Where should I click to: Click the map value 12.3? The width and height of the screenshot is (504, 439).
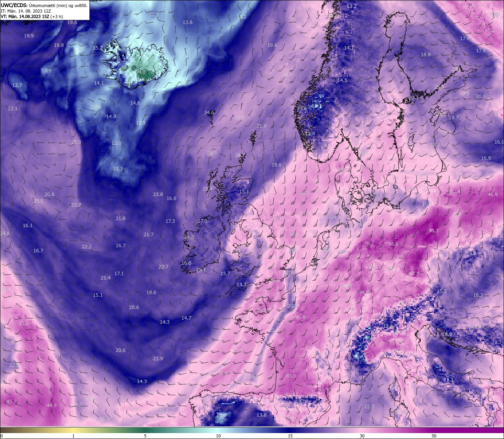click(118, 169)
